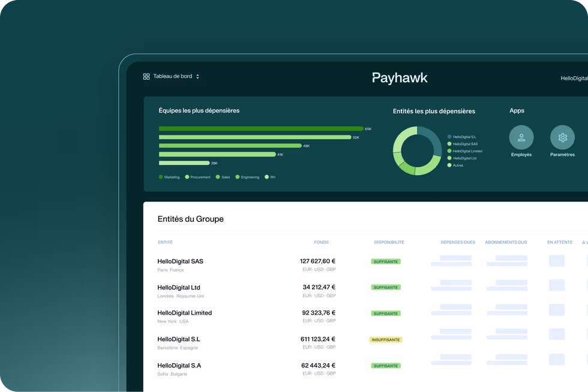This screenshot has width=588, height=392.
Task: Click the Entités les plus dépensières heading
Action: tap(434, 111)
